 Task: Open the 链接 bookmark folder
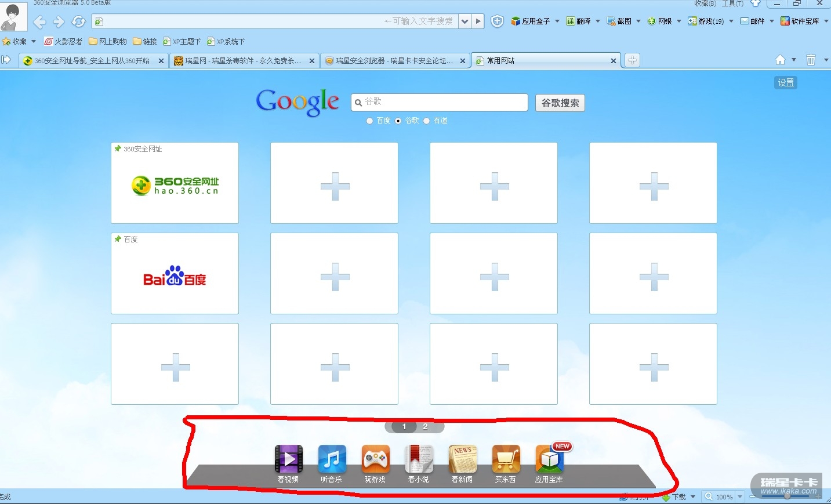tap(145, 41)
